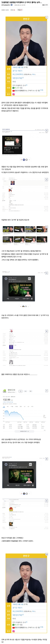Click the 경기도 이천시 birthplace link

[x=17, y=71]
